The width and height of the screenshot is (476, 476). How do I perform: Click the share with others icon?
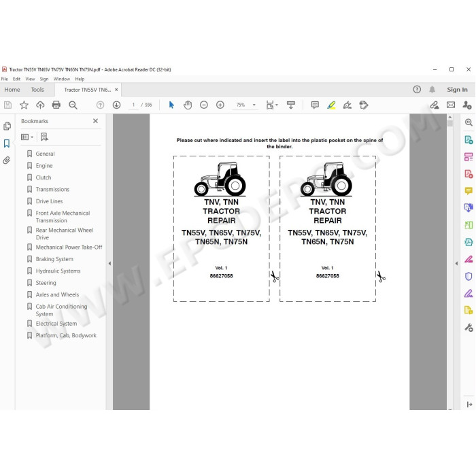[x=467, y=105]
